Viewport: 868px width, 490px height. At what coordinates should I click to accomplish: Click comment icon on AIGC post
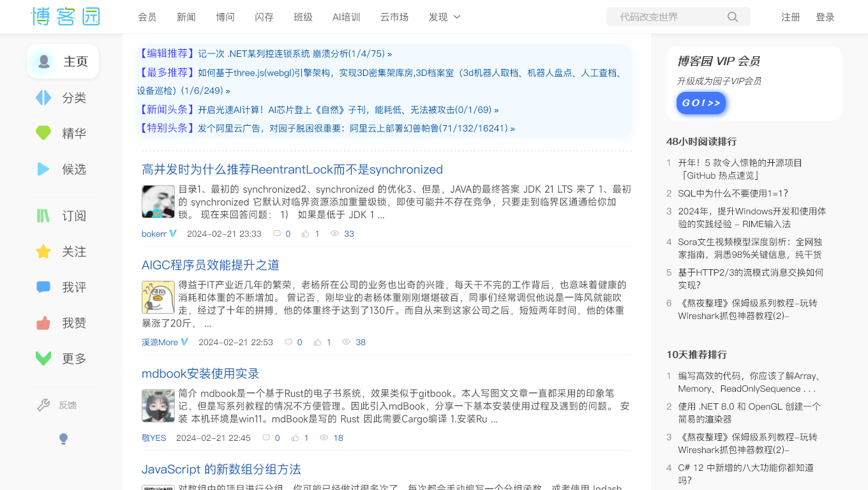tap(288, 342)
